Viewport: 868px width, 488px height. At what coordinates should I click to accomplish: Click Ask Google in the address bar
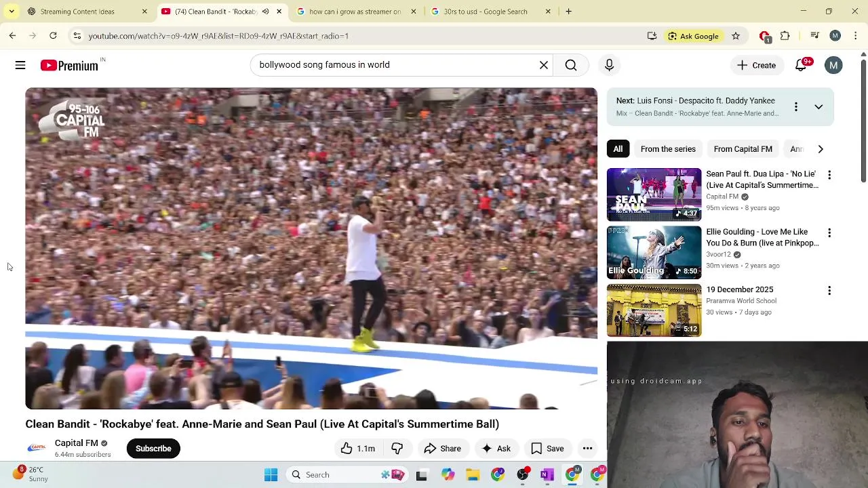pos(693,36)
